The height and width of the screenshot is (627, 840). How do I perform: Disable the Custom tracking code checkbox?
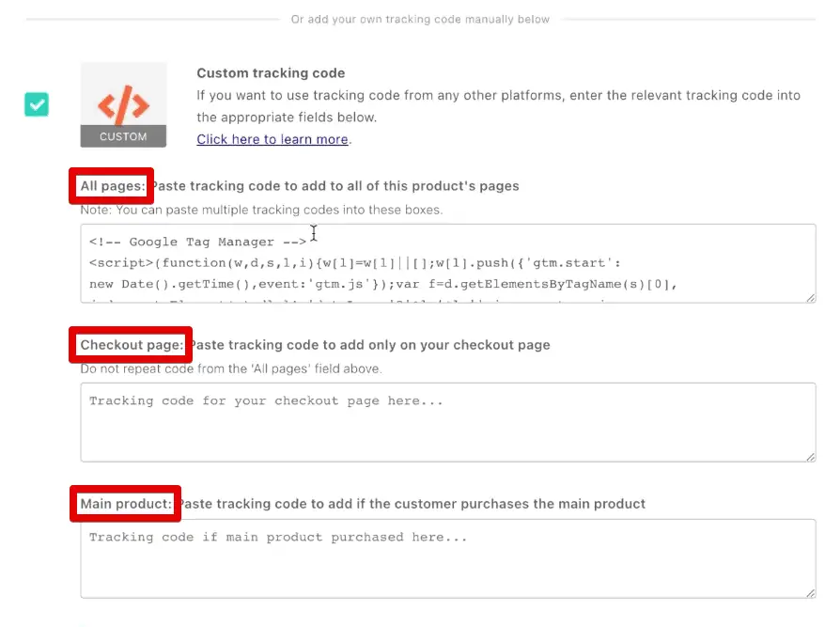pos(36,105)
